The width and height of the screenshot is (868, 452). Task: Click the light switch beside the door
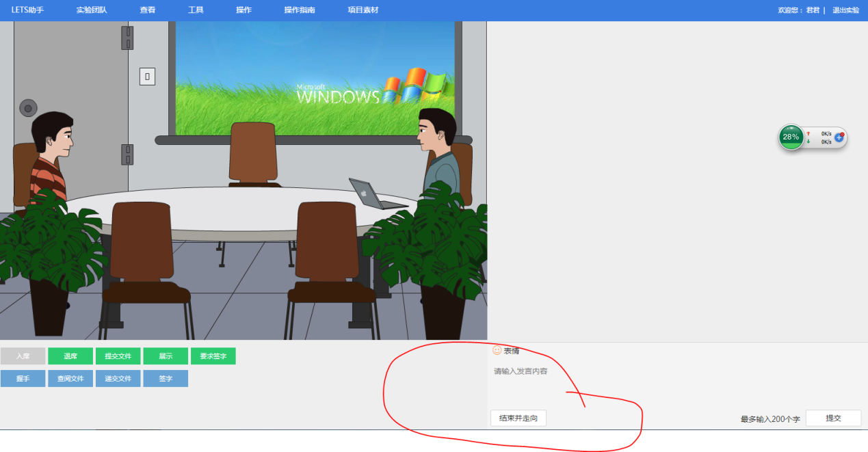(x=147, y=76)
